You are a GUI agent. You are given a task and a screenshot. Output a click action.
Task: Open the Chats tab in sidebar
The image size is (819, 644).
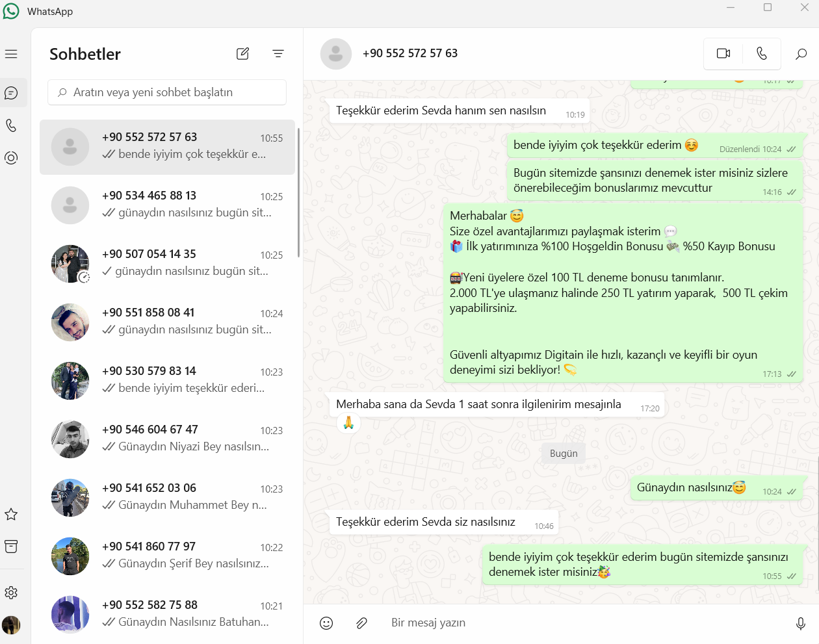[11, 93]
